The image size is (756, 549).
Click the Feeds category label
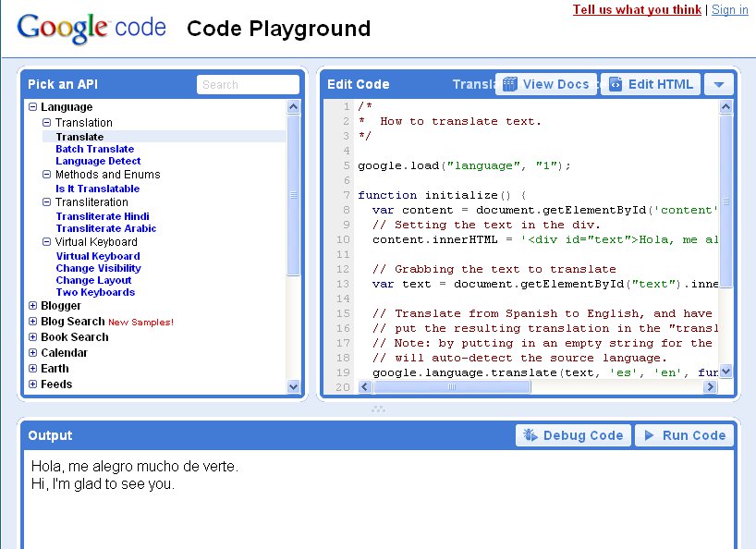pos(56,384)
